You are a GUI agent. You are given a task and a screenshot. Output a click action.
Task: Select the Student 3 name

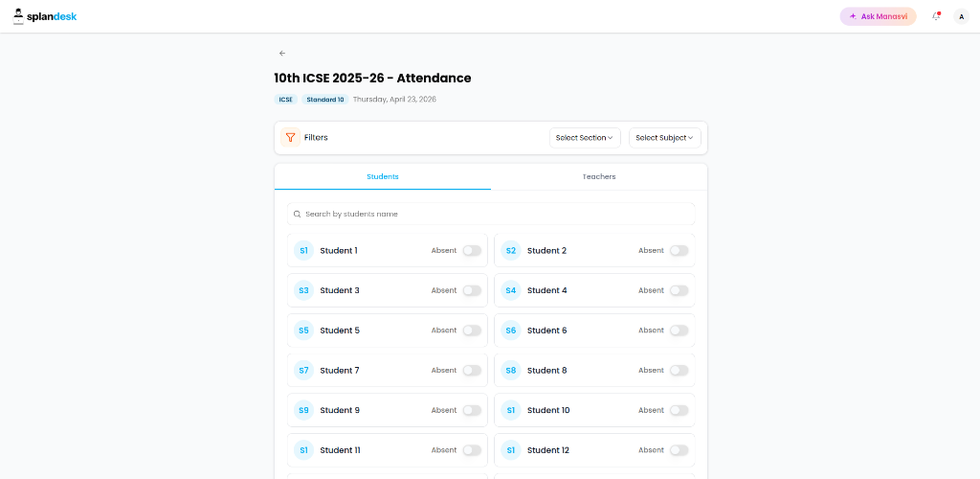coord(340,291)
